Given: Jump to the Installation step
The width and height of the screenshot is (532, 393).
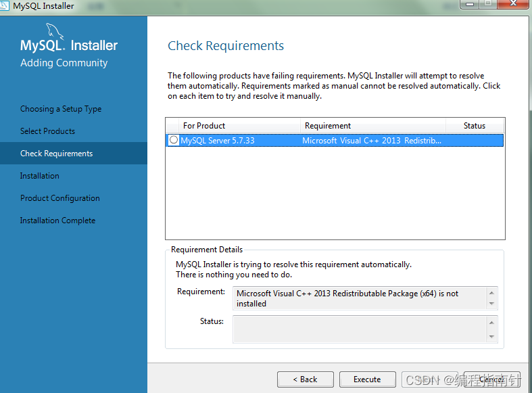Looking at the screenshot, I should tap(39, 176).
